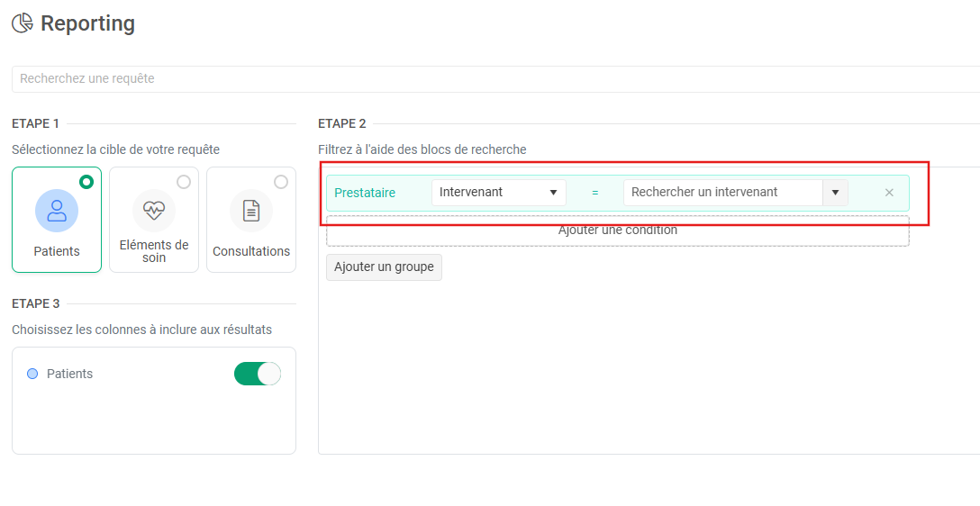Click the blue dot beside Patients in Etape 3
The width and height of the screenshot is (980, 506).
(32, 374)
